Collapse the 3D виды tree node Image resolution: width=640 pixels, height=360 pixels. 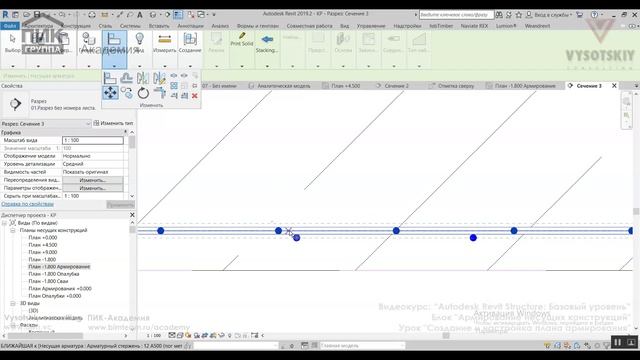pyautogui.click(x=13, y=303)
